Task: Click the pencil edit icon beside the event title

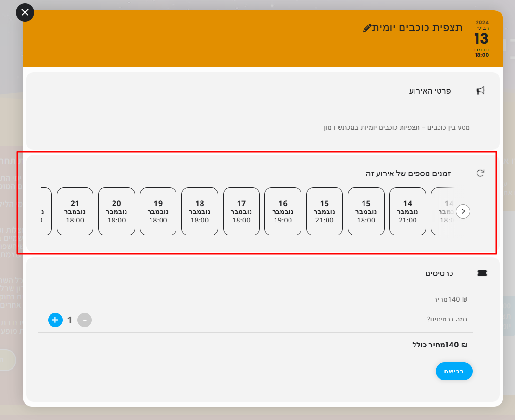Action: (367, 28)
